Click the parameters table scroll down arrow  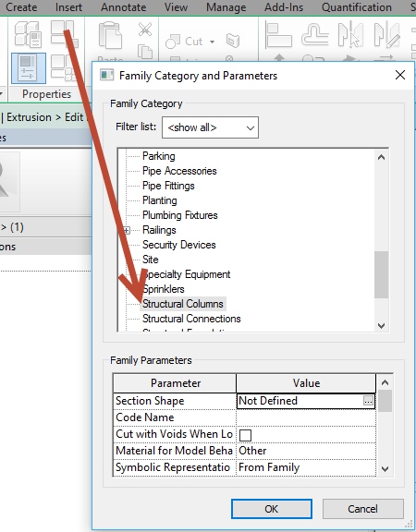385,469
